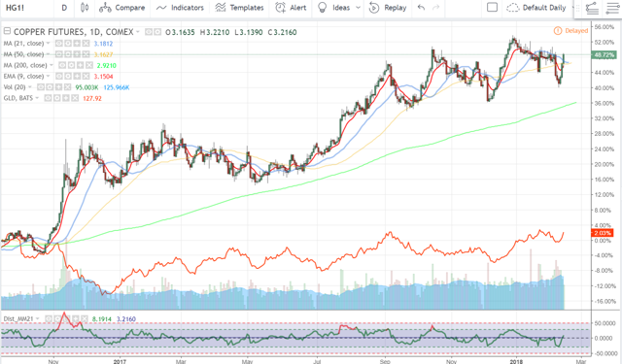Open settings for Dist_MM21
The image size is (622, 364).
point(57,318)
